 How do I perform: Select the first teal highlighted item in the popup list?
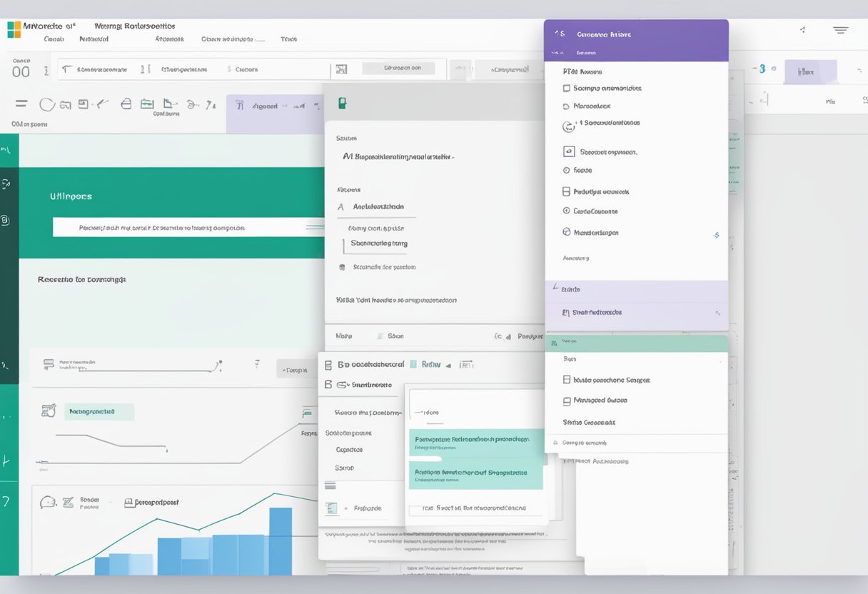pyautogui.click(x=476, y=443)
